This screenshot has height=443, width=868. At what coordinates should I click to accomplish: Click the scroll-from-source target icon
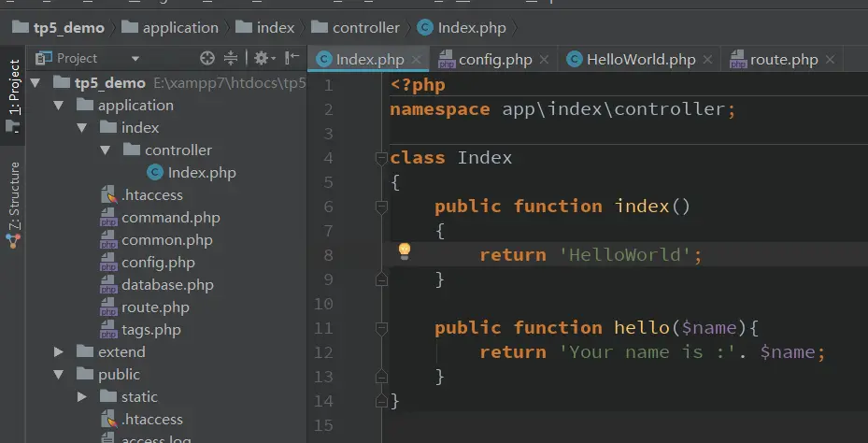point(207,58)
